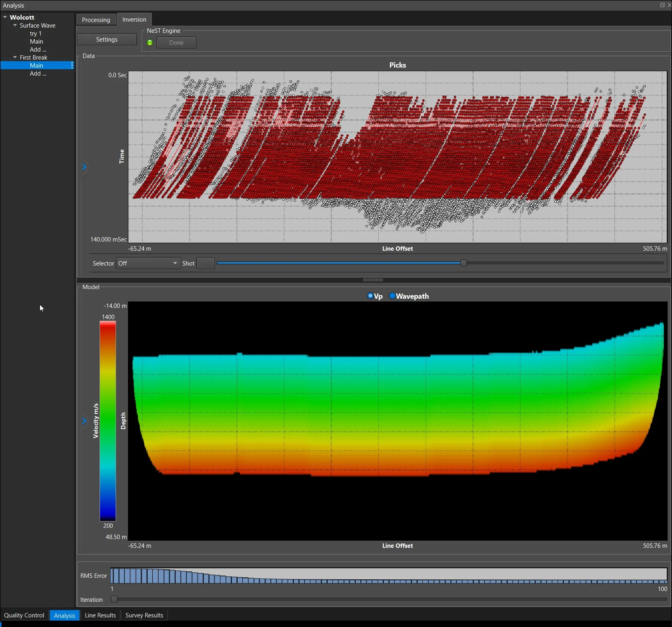Select the Wolcott project label
Screen dimensions: 672x627
point(22,17)
